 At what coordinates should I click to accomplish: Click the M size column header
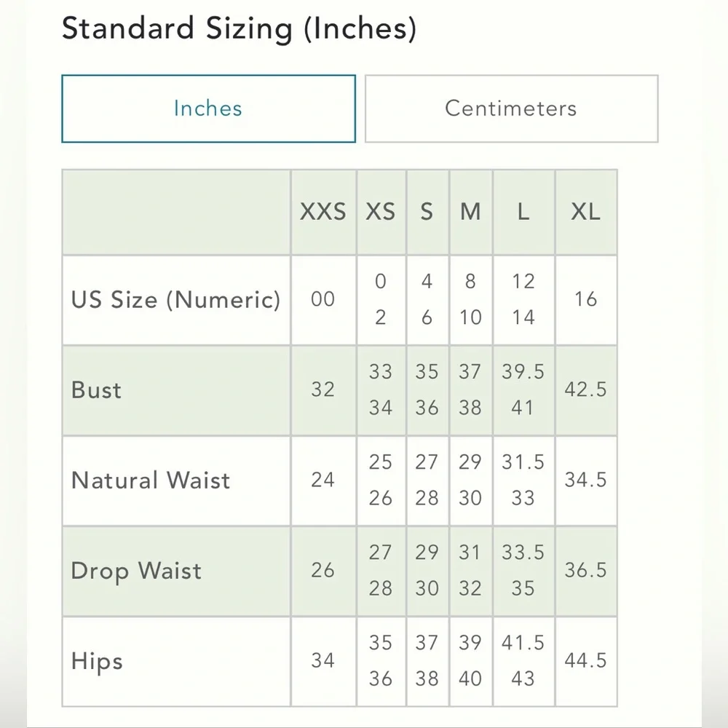pos(471,212)
